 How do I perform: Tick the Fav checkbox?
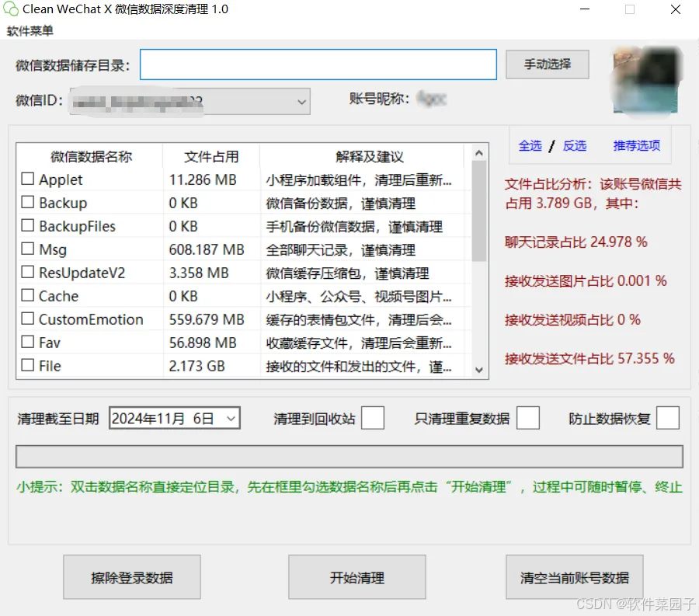point(28,342)
